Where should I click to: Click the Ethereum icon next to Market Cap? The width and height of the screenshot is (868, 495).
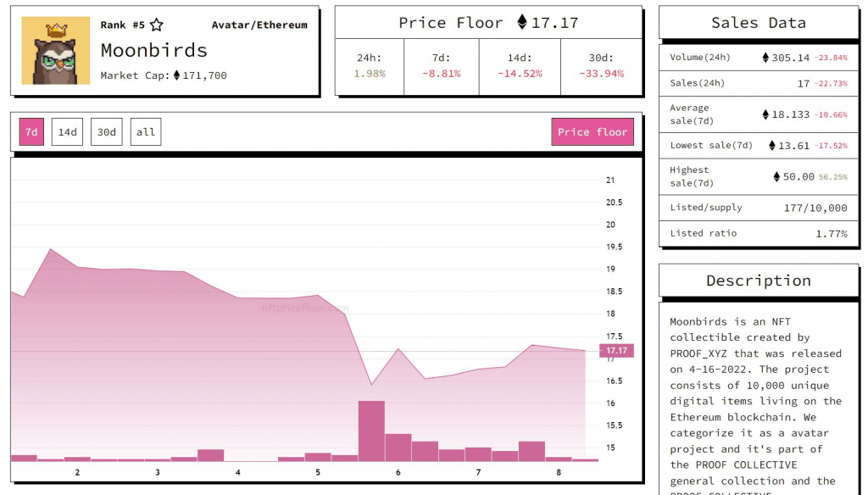176,75
